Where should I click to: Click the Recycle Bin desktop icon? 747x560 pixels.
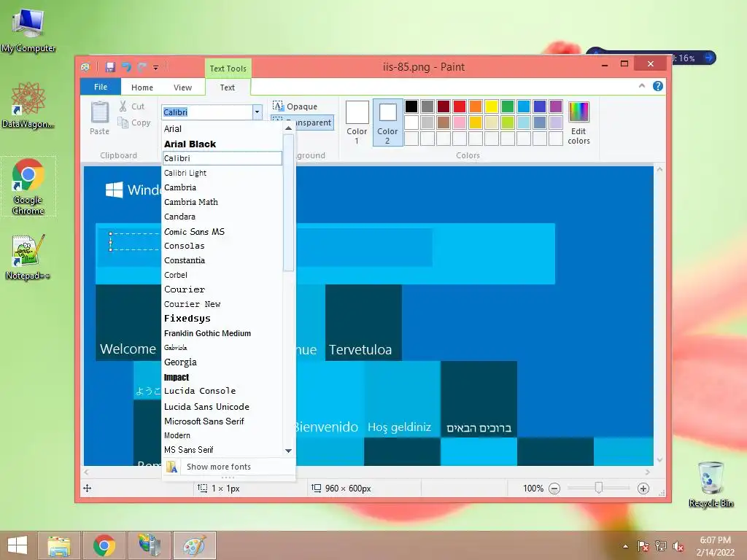click(x=711, y=485)
